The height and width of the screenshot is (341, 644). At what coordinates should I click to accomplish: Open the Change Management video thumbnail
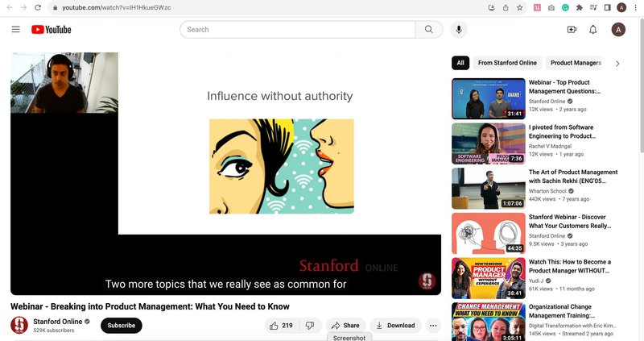[489, 322]
